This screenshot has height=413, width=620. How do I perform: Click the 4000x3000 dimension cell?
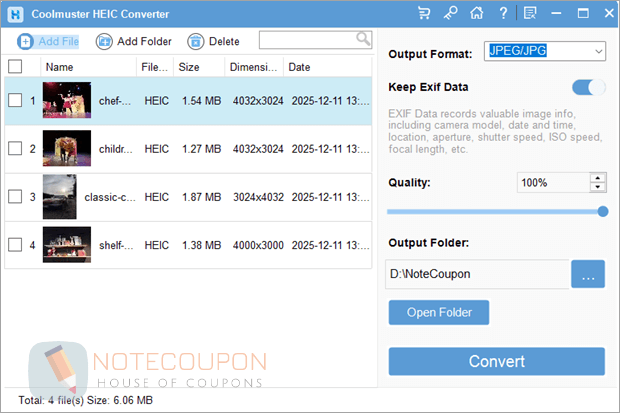click(x=258, y=245)
